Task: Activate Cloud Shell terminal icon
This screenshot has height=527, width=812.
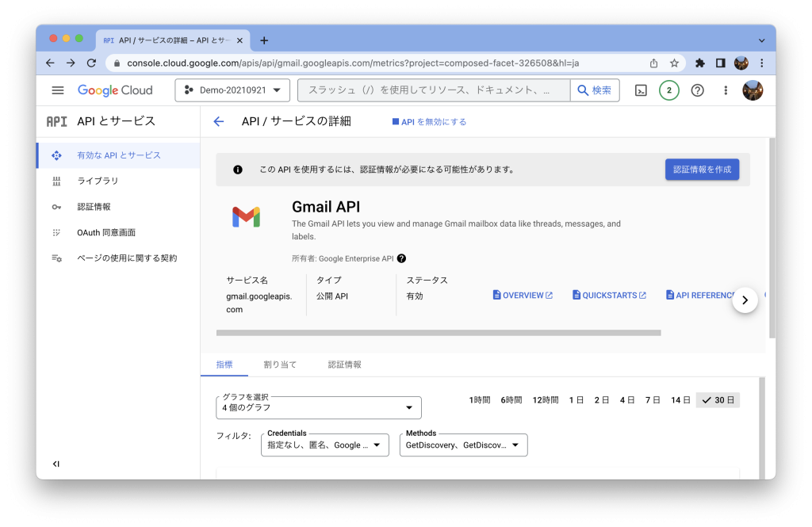Action: [x=641, y=90]
